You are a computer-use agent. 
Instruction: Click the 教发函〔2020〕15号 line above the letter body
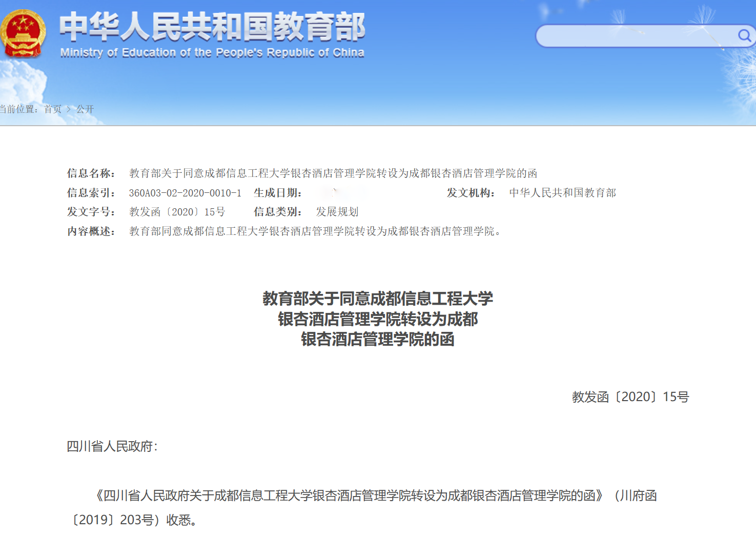[x=630, y=397]
